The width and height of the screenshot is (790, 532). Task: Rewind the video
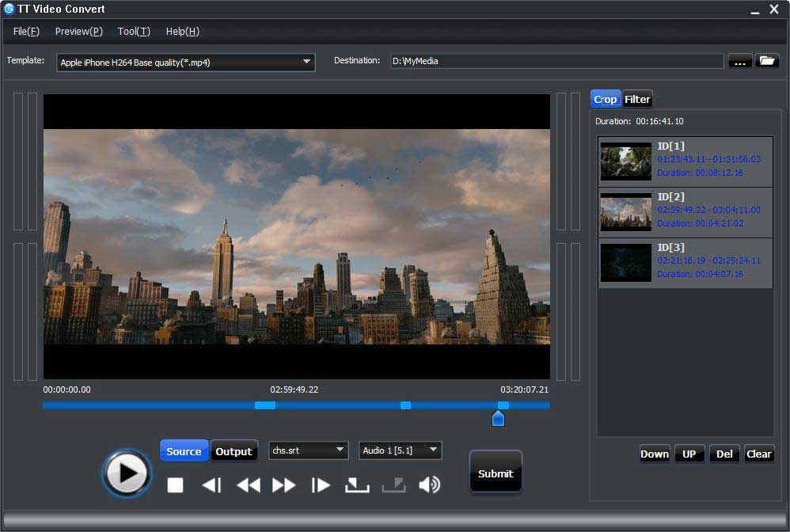point(249,485)
